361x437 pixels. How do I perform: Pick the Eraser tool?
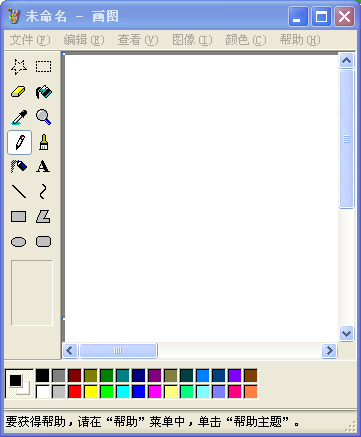19,92
